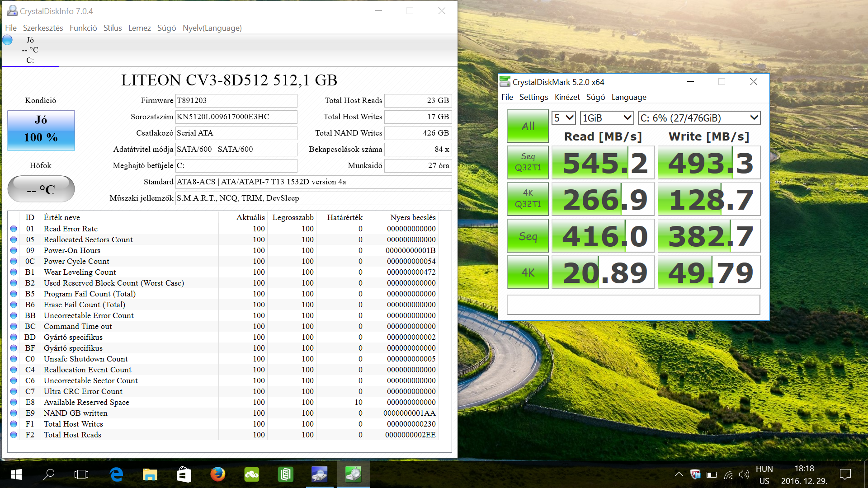Click status dot for Uncorrectable Error Count
The image size is (868, 488).
14,315
